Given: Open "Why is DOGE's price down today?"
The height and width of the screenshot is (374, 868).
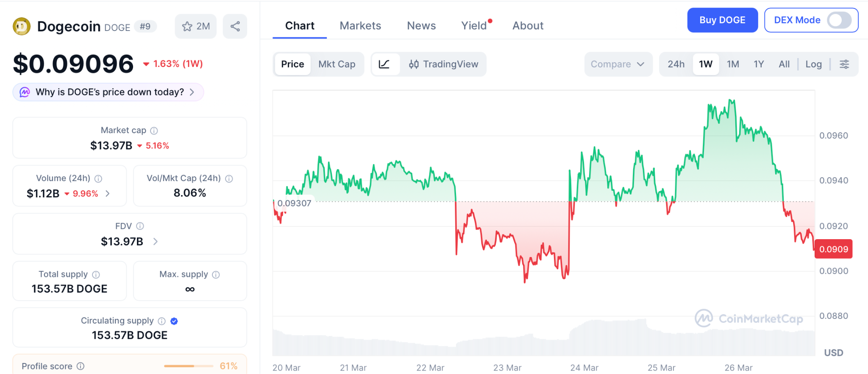Looking at the screenshot, I should click(108, 92).
